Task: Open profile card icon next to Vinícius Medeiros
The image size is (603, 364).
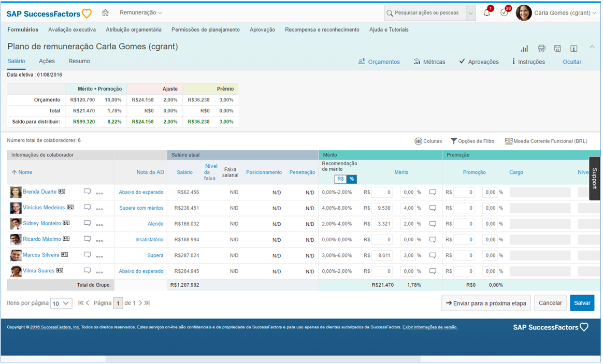Action: (70, 207)
